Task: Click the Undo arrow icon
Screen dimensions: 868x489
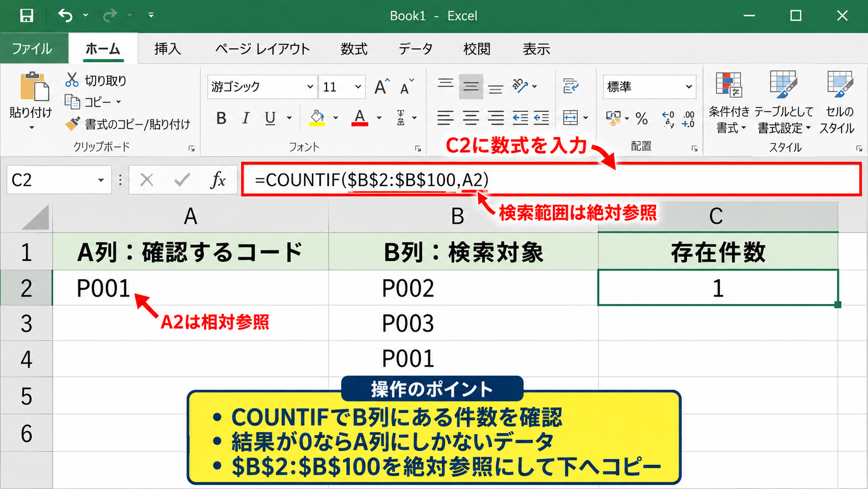Action: (x=65, y=16)
